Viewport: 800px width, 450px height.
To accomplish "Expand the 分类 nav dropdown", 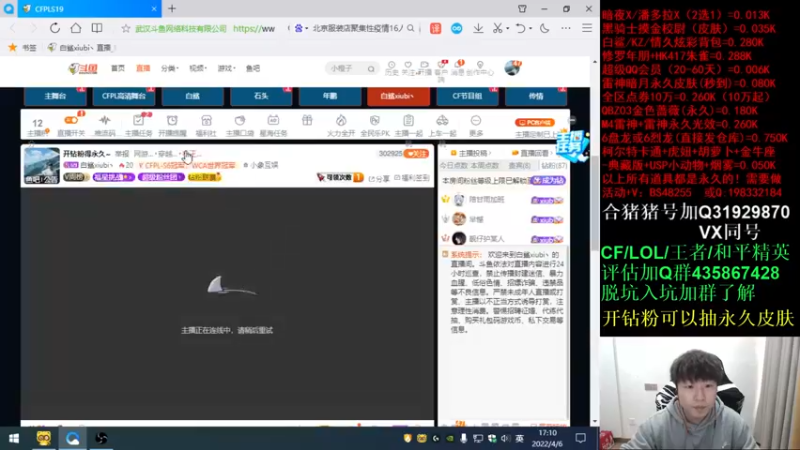I will (x=169, y=68).
